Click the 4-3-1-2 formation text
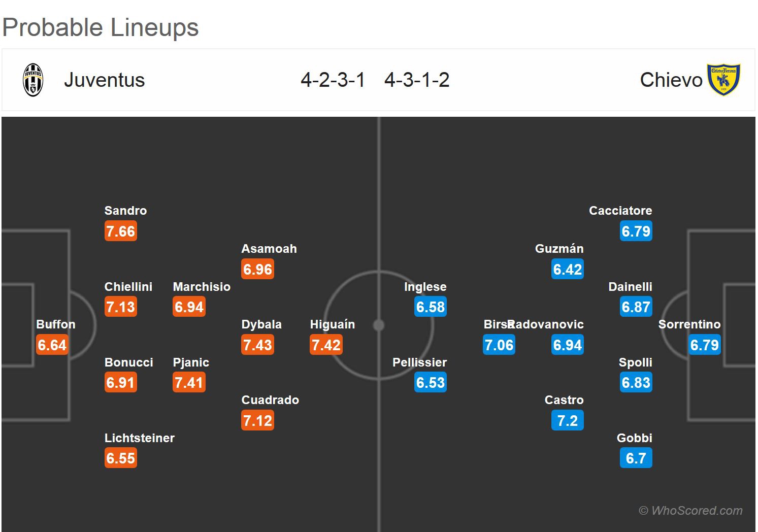The height and width of the screenshot is (532, 758). pos(417,80)
